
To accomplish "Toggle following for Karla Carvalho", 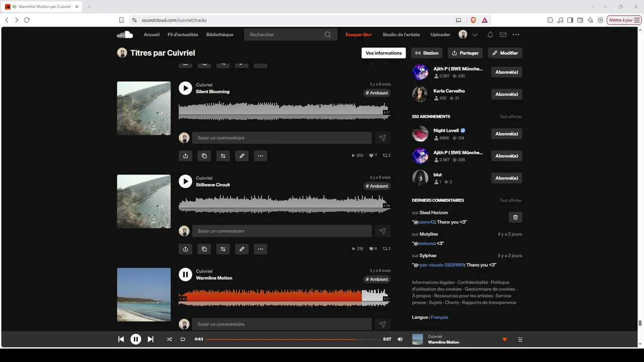I will (507, 95).
